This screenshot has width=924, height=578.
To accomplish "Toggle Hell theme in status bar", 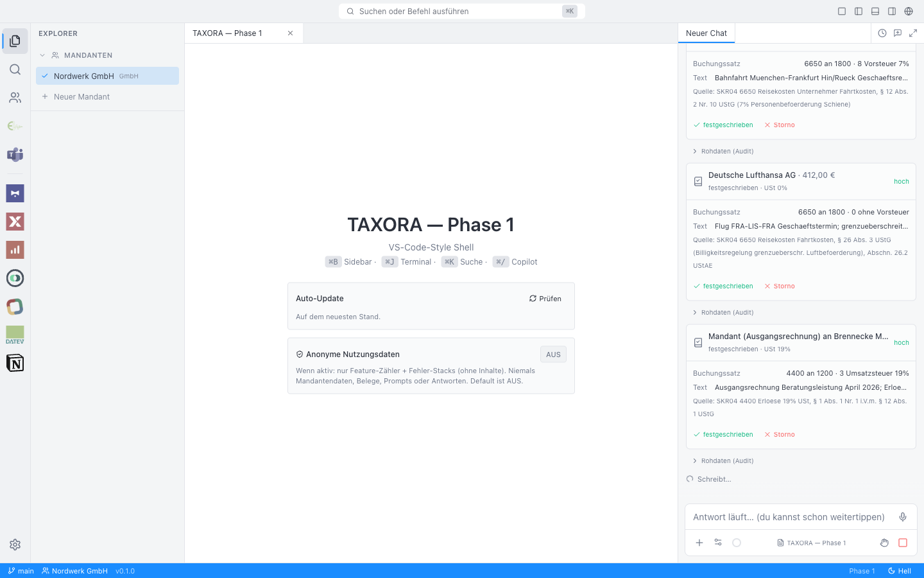I will coord(900,571).
